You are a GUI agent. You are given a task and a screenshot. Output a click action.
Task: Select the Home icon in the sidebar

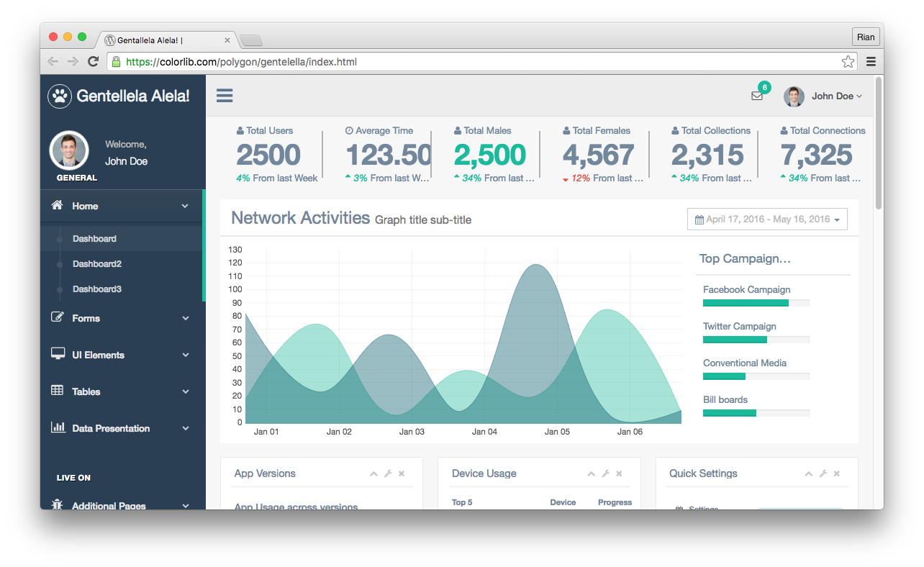tap(56, 205)
